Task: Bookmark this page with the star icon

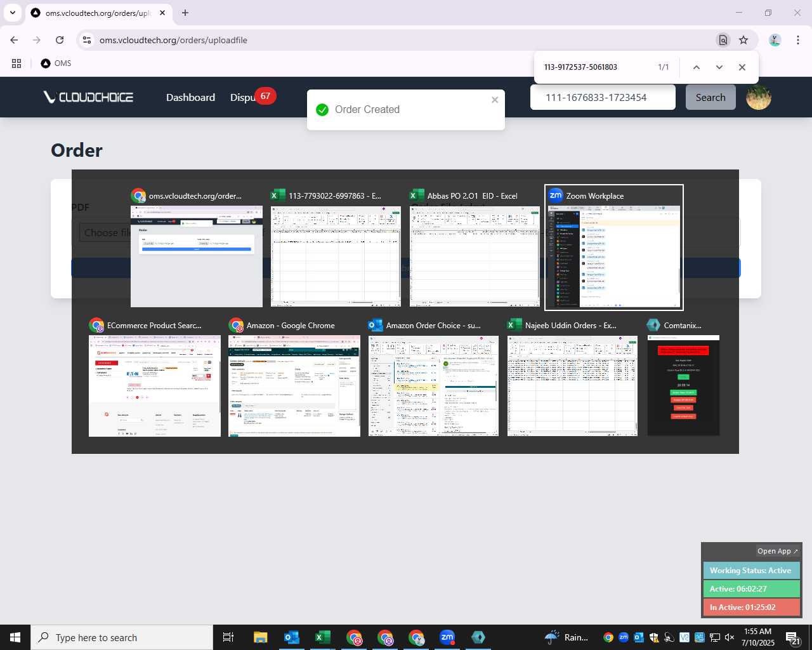Action: tap(743, 40)
